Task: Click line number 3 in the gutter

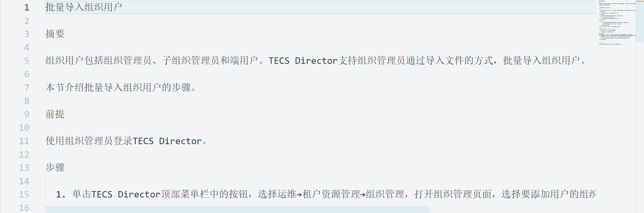Action: 27,34
